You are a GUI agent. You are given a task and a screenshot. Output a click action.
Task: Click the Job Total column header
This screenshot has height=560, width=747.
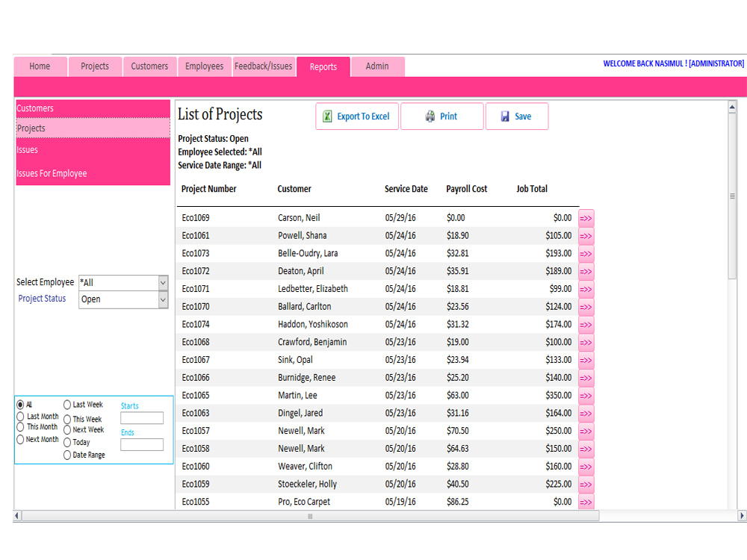(x=532, y=189)
